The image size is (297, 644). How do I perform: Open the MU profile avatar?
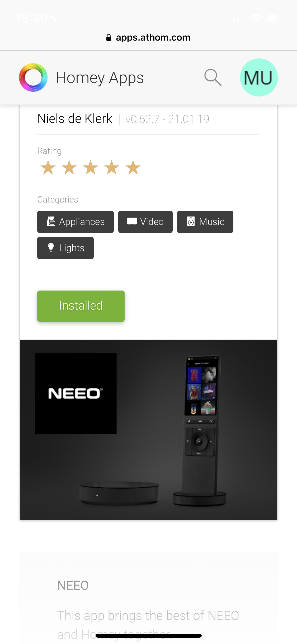[x=259, y=77]
